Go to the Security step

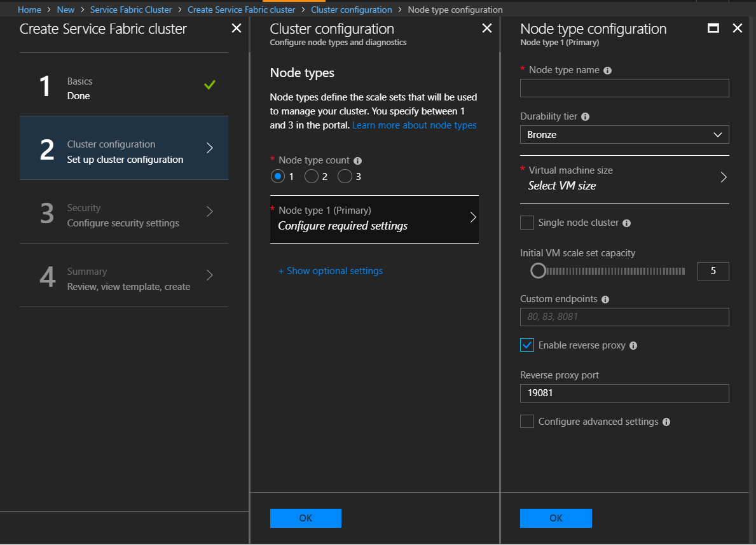(124, 215)
